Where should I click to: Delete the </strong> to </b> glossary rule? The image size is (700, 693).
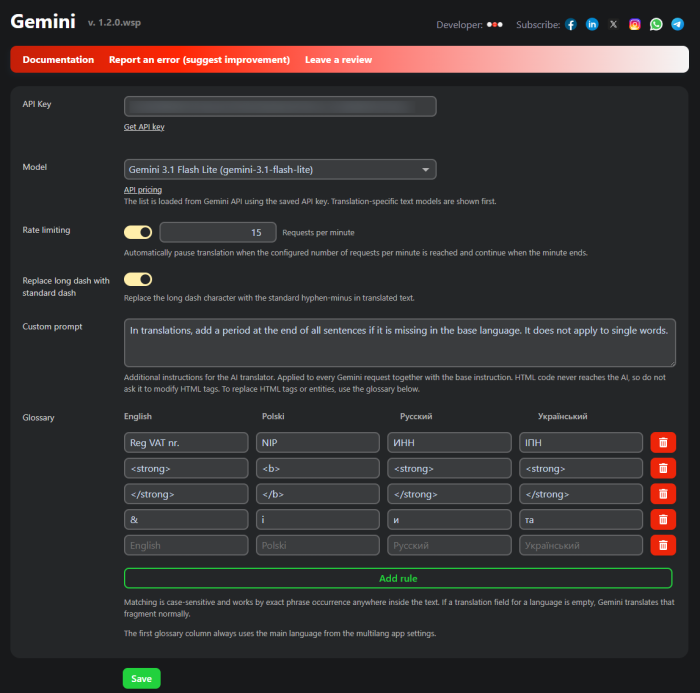coord(663,494)
